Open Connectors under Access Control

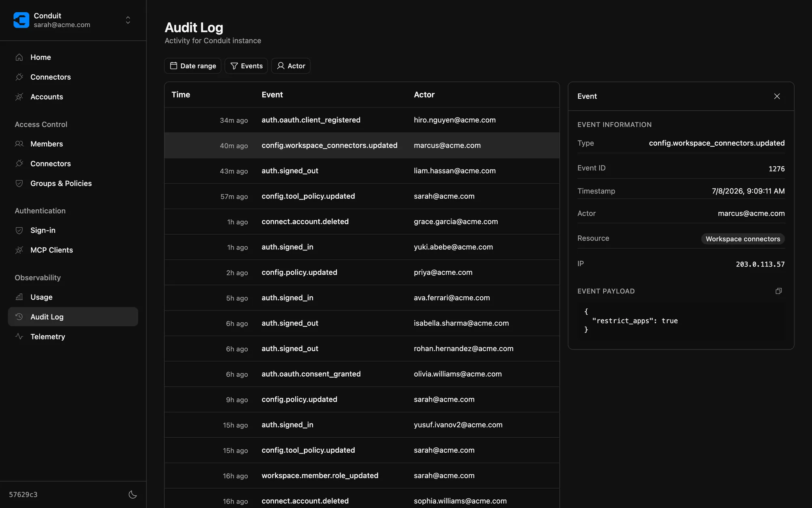(x=73, y=163)
